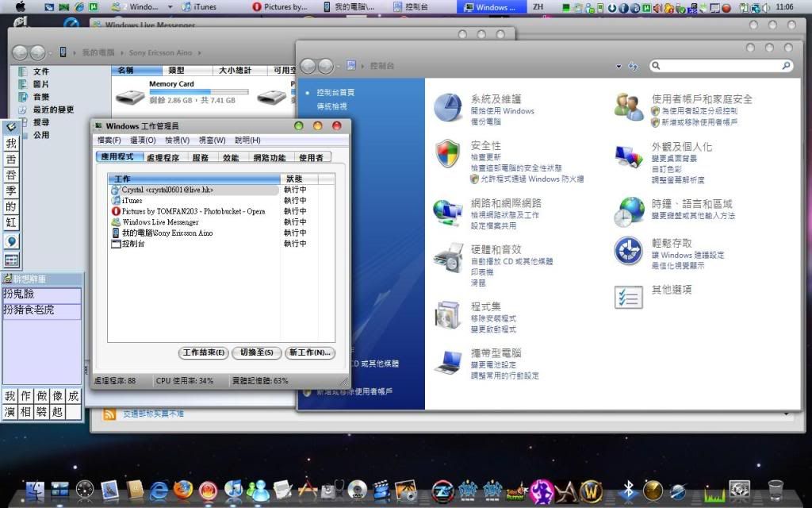Screen dimensions: 812x508
Task: Click the soft keyboard icon in input method bar
Action: pos(11,260)
